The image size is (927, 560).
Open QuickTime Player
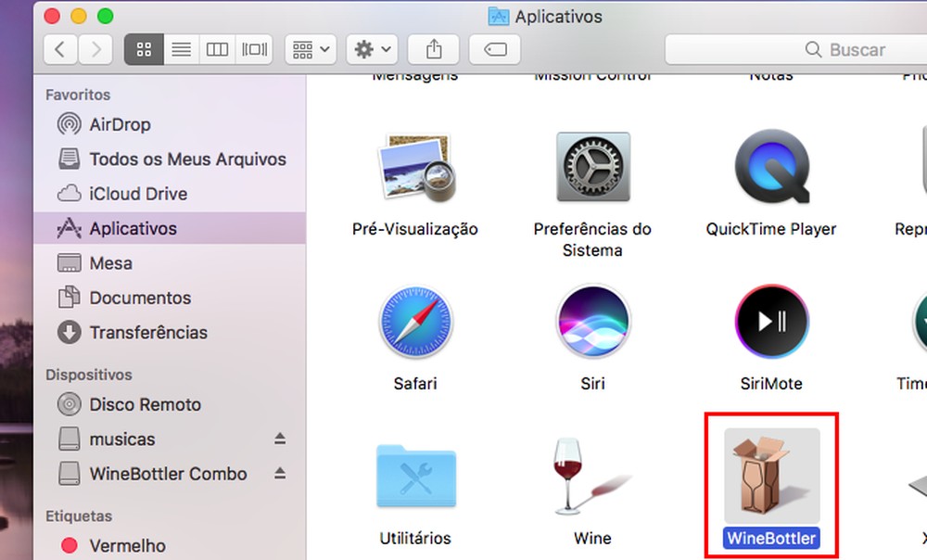pyautogui.click(x=770, y=167)
